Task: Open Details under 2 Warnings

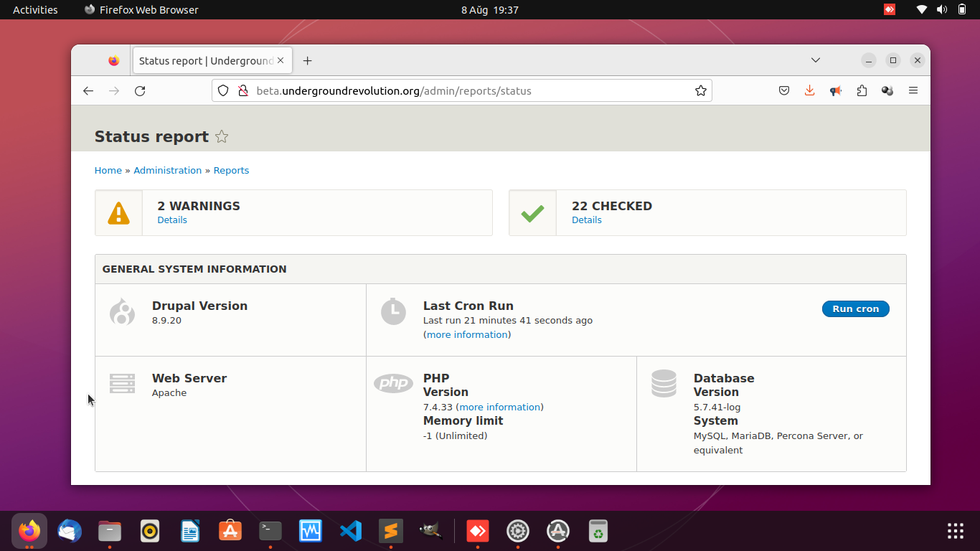Action: click(x=172, y=220)
